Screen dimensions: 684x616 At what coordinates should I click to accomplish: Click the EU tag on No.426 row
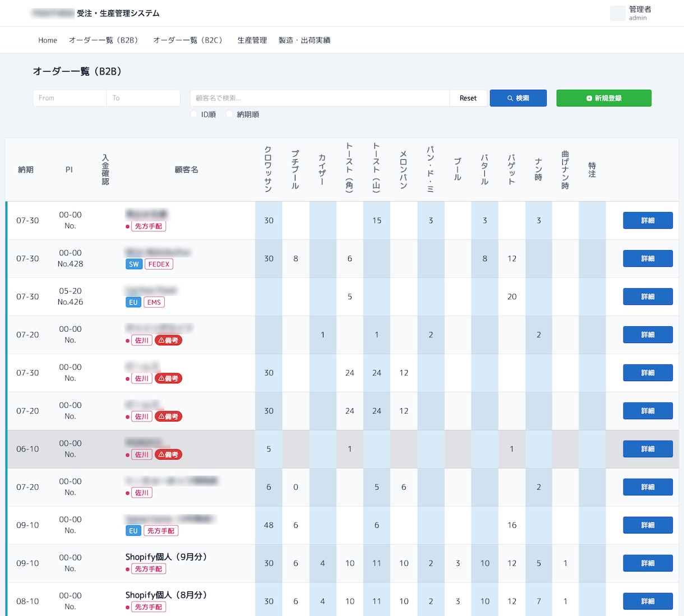coord(133,302)
